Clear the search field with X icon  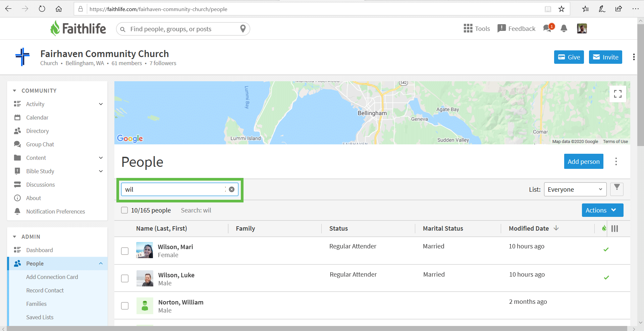[231, 189]
